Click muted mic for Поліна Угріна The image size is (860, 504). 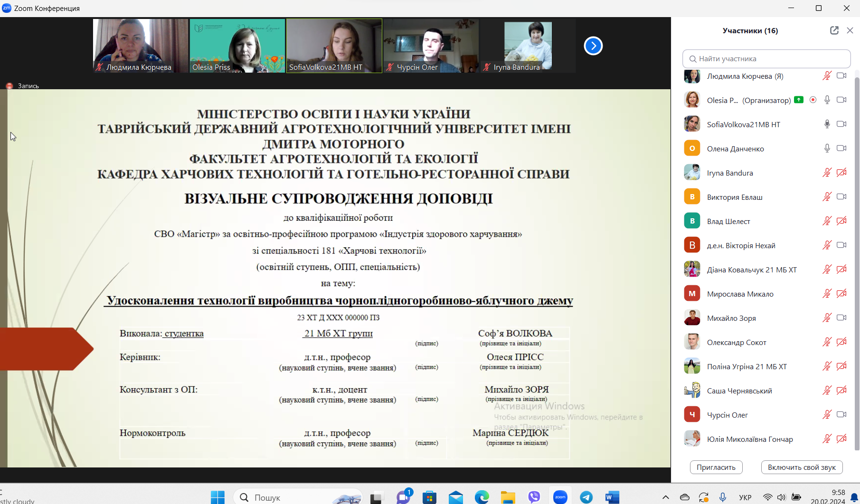[x=827, y=366]
